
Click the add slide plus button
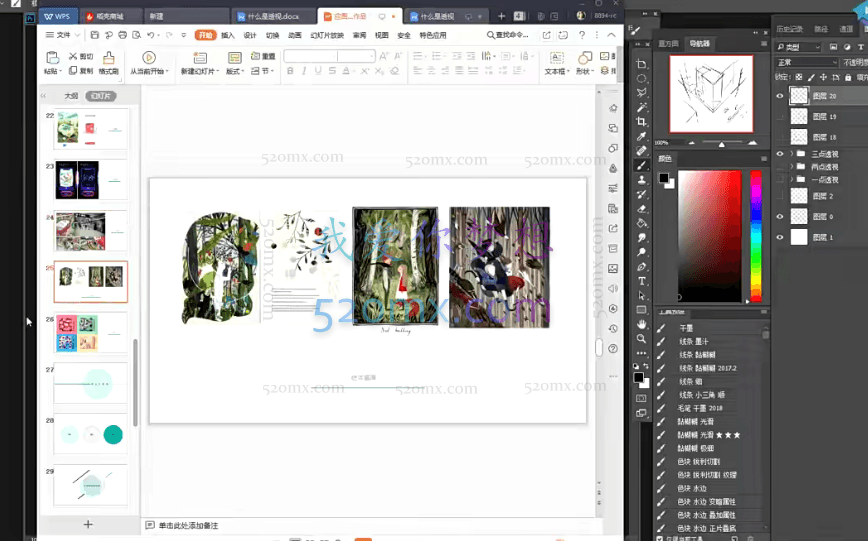click(88, 524)
